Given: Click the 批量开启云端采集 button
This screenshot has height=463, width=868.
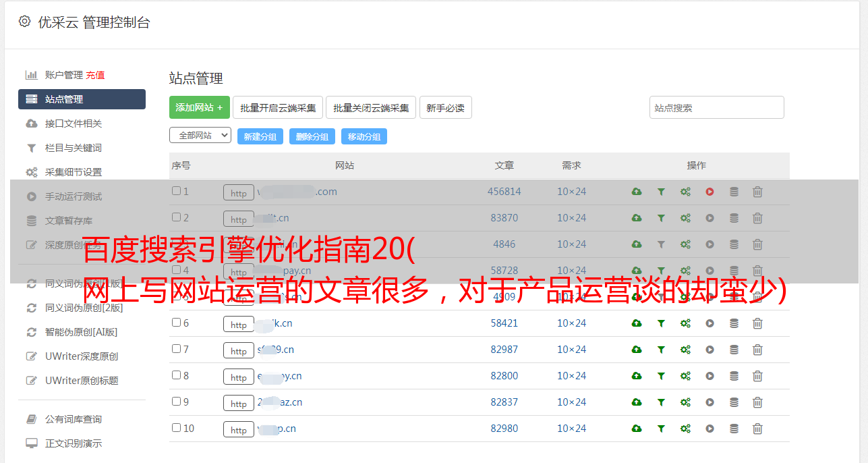Looking at the screenshot, I should [278, 107].
